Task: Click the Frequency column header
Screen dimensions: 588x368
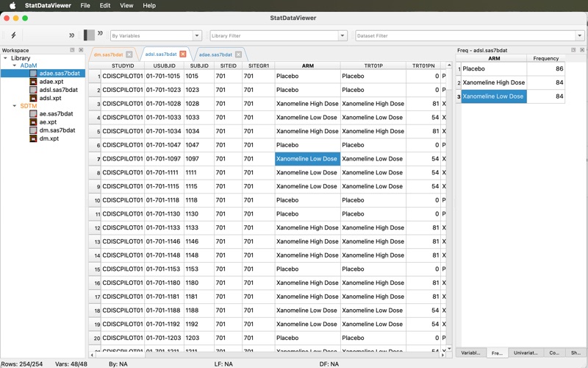Action: point(545,59)
